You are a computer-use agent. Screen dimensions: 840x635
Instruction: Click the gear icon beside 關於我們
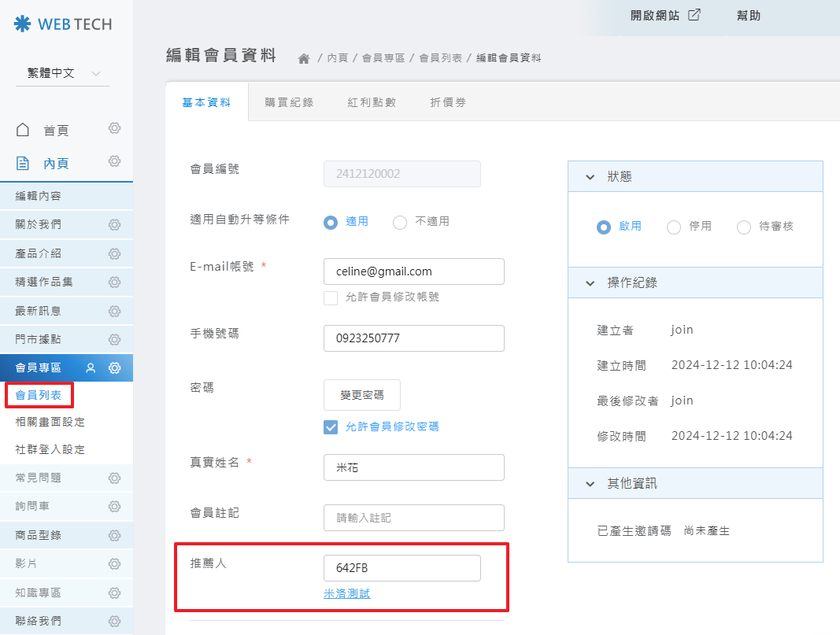click(x=114, y=224)
